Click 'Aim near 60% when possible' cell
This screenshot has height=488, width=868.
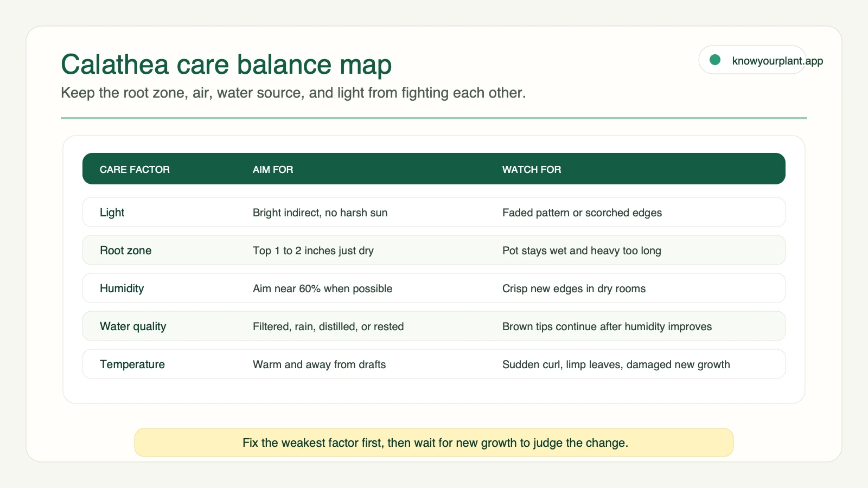point(322,288)
